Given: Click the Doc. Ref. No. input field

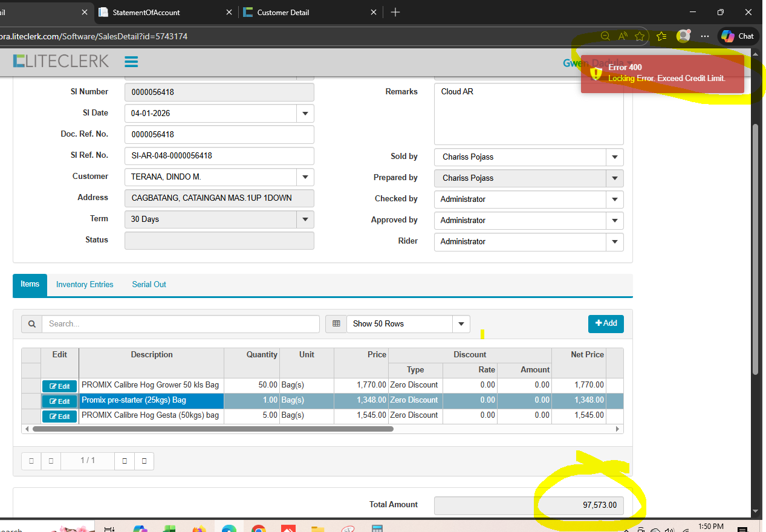Looking at the screenshot, I should pyautogui.click(x=219, y=134).
